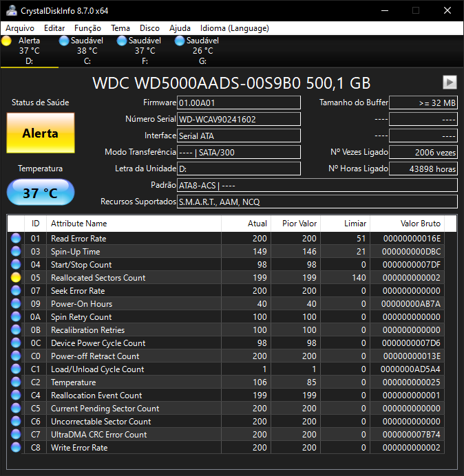This screenshot has height=476, width=464.
Task: Click the Pior Valor column header
Action: click(295, 224)
